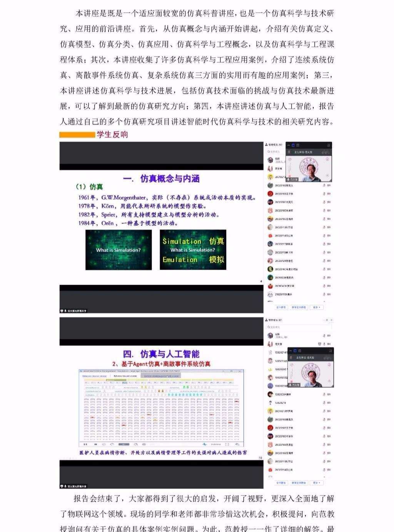Click the 'What is Simulation?' left green thumbnail

point(118,250)
